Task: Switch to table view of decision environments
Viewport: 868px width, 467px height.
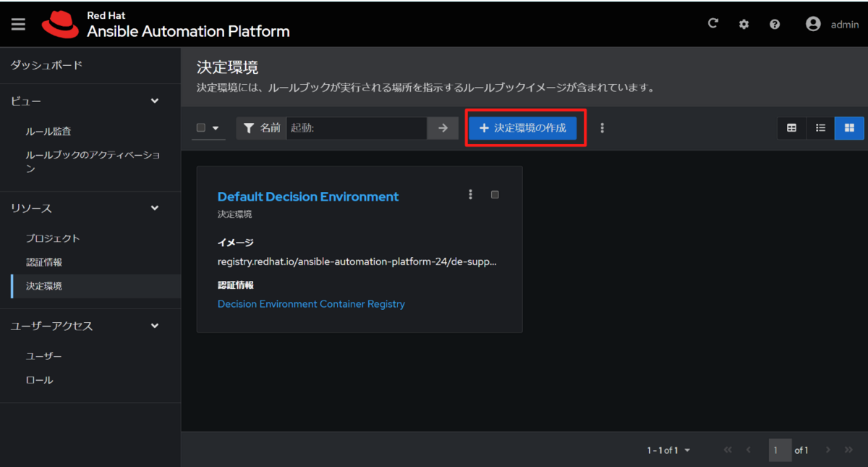Action: tap(791, 128)
